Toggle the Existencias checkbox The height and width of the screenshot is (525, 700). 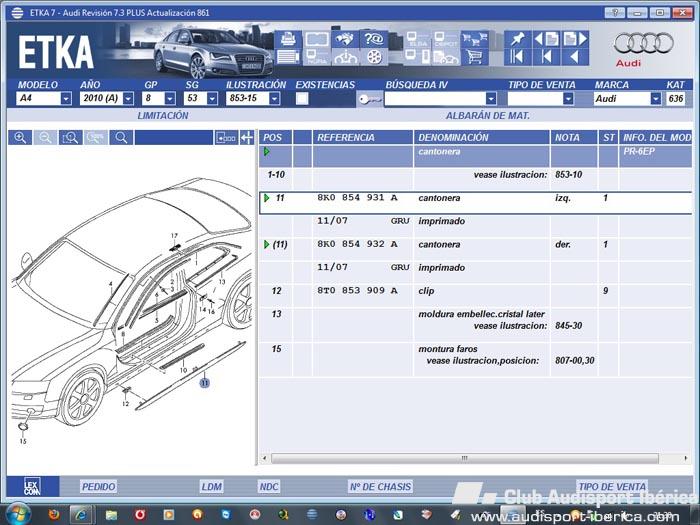(302, 99)
